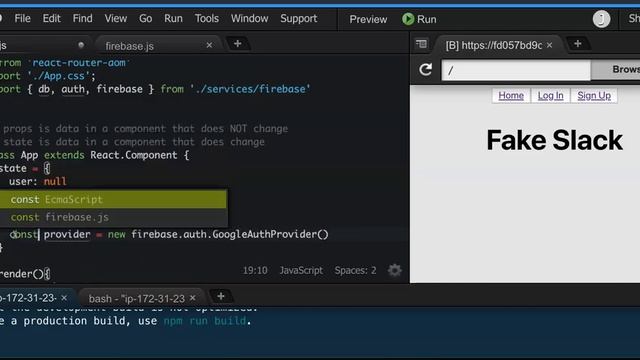This screenshot has height=360, width=640.
Task: Add a new tab in preview pane
Action: (x=578, y=44)
